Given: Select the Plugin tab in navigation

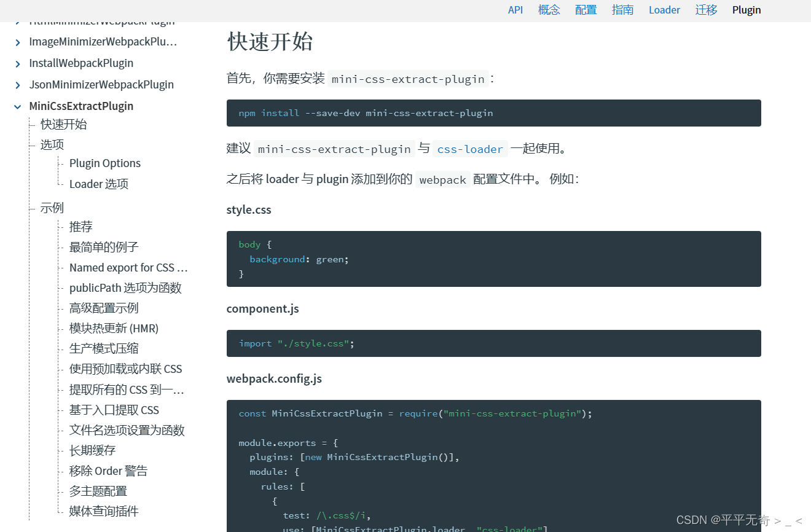Looking at the screenshot, I should tap(746, 10).
